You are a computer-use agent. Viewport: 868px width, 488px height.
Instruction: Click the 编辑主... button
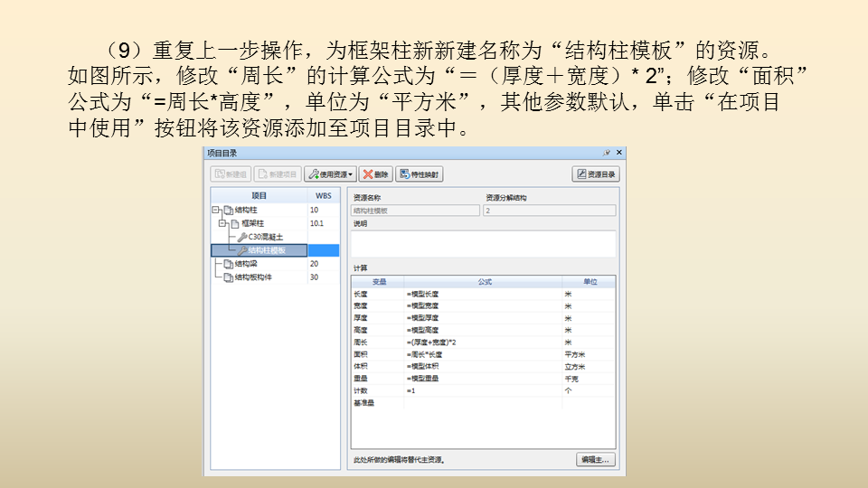point(595,460)
